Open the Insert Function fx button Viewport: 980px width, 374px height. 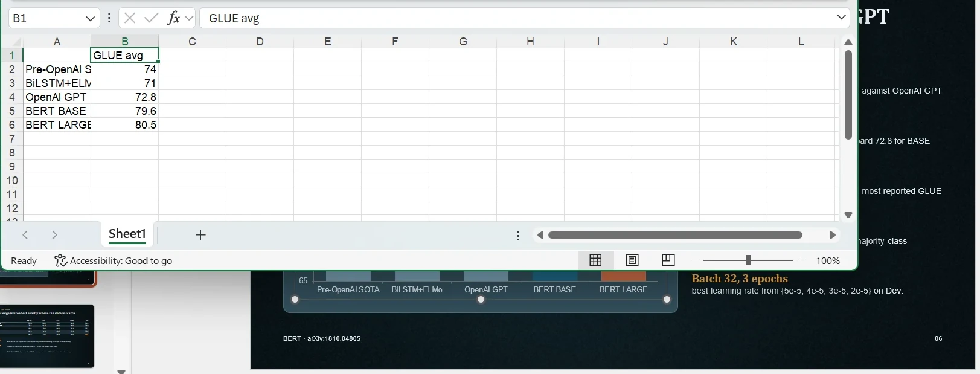pos(173,18)
